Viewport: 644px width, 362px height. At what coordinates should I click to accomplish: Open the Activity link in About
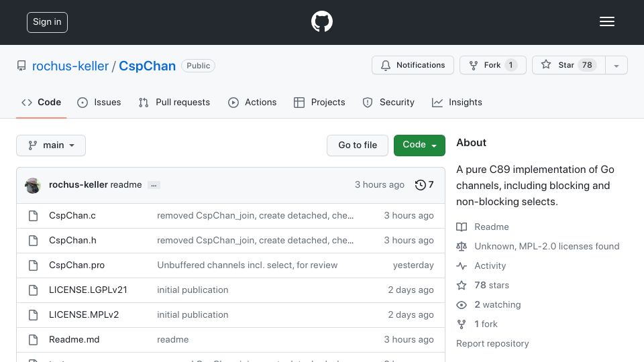481,266
